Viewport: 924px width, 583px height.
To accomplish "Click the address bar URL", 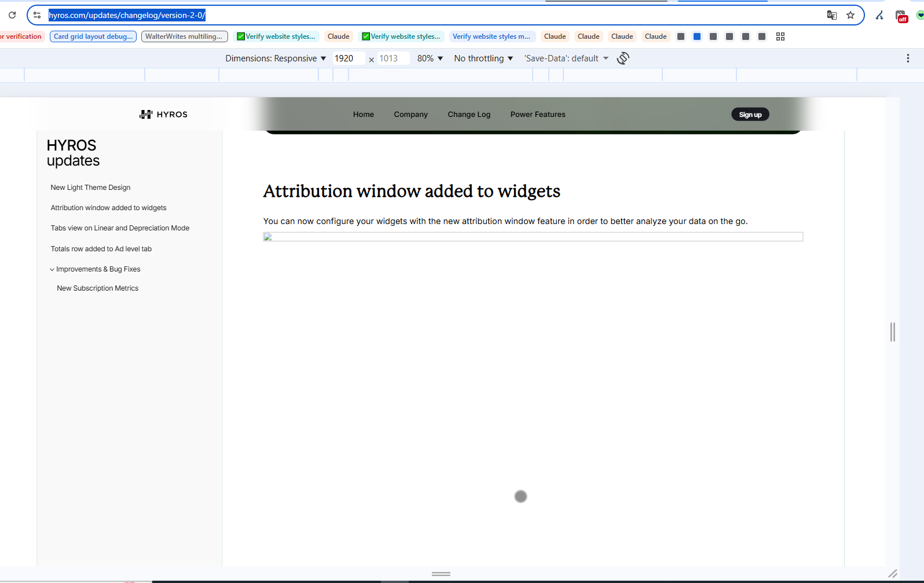I will (x=127, y=15).
